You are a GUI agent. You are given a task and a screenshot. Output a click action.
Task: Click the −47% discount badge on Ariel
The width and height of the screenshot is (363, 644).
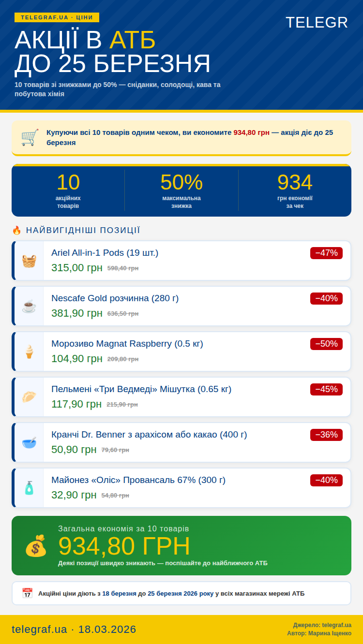point(326,253)
